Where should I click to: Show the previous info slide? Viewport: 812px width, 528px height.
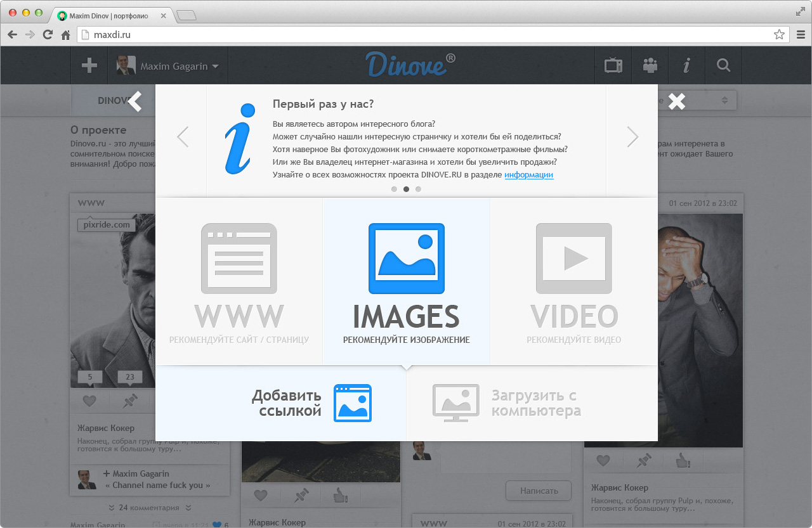coord(183,137)
